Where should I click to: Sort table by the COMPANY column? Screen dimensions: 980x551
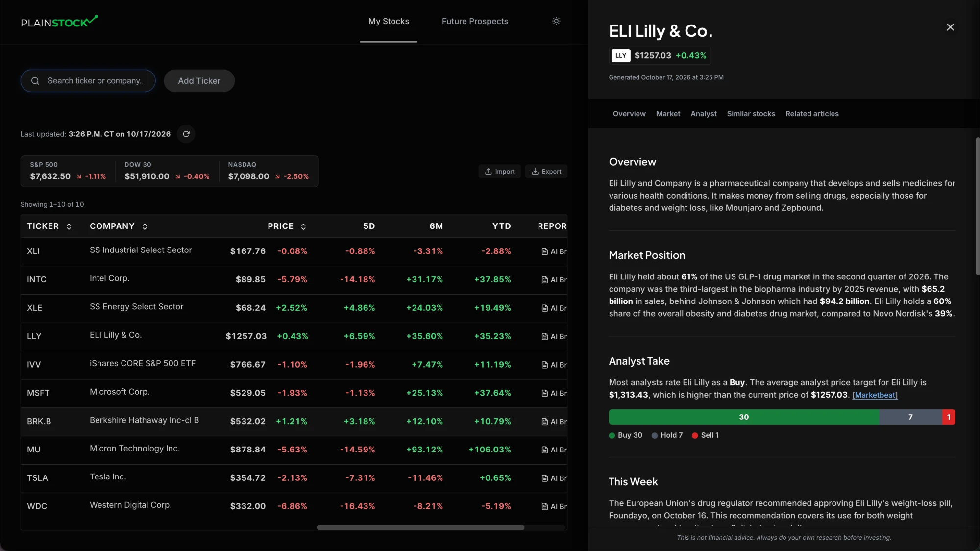[118, 226]
